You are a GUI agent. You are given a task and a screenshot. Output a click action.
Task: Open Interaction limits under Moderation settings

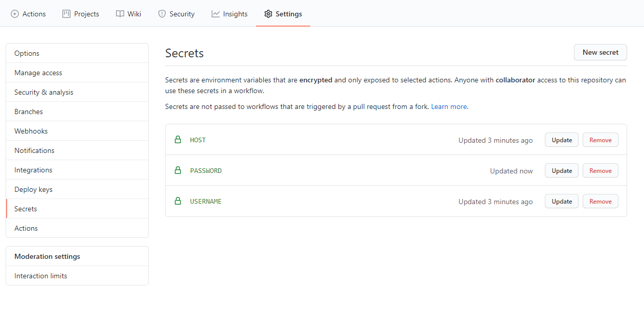pyautogui.click(x=40, y=276)
